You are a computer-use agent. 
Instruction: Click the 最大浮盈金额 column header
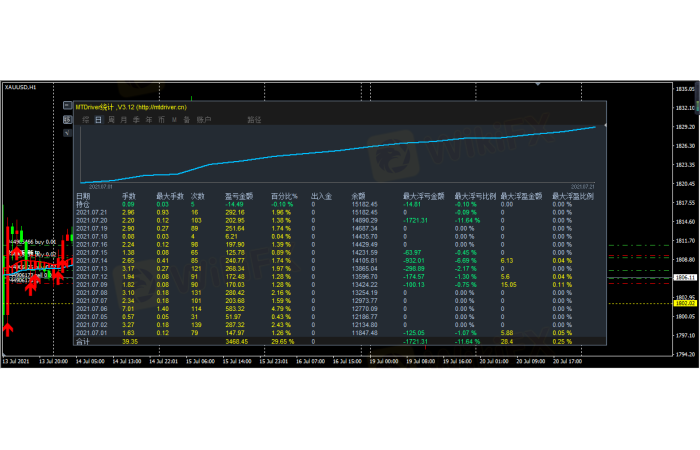(521, 196)
